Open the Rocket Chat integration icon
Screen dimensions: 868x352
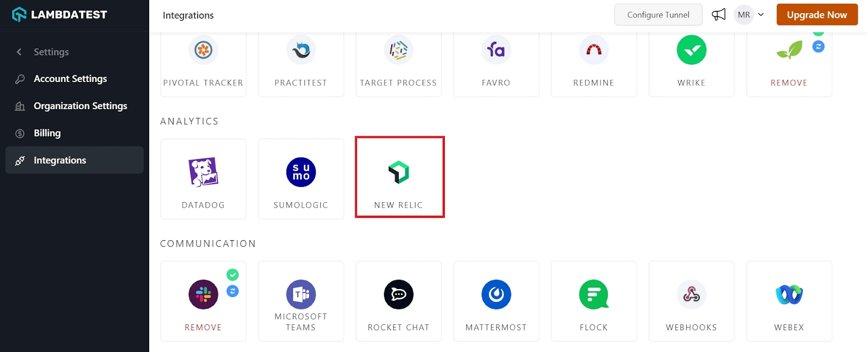coord(399,294)
